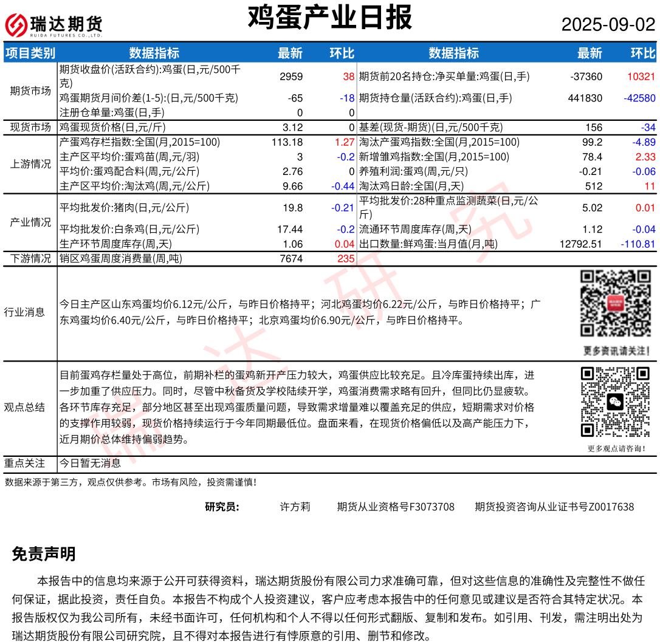Select the 期货市场 category cell
The width and height of the screenshot is (660, 644).
(30, 91)
